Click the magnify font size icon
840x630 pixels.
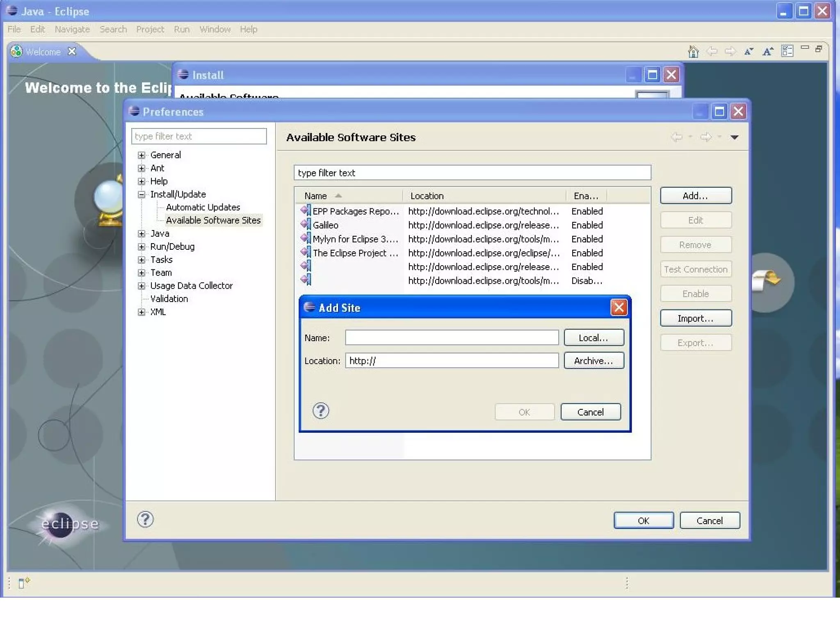coord(767,51)
